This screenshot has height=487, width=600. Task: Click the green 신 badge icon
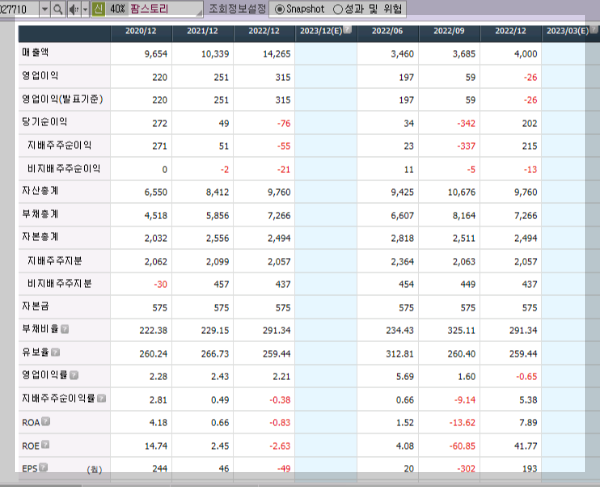(98, 9)
